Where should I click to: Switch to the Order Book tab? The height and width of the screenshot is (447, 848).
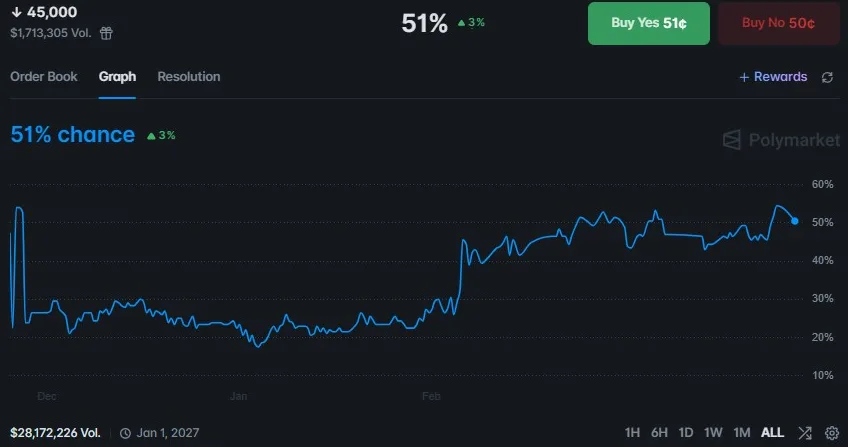(44, 77)
